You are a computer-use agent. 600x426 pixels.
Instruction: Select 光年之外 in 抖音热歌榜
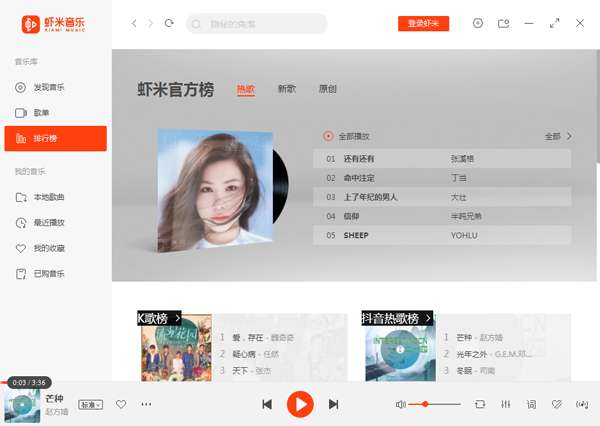(471, 354)
